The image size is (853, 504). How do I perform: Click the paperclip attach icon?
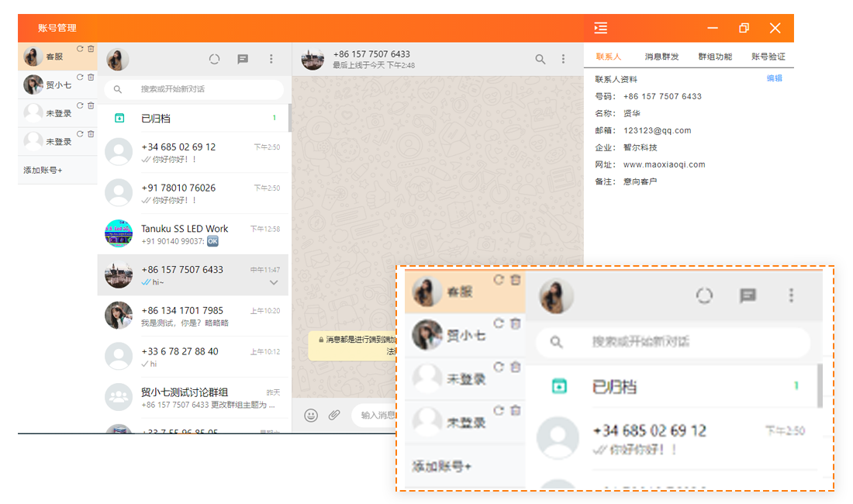point(334,415)
